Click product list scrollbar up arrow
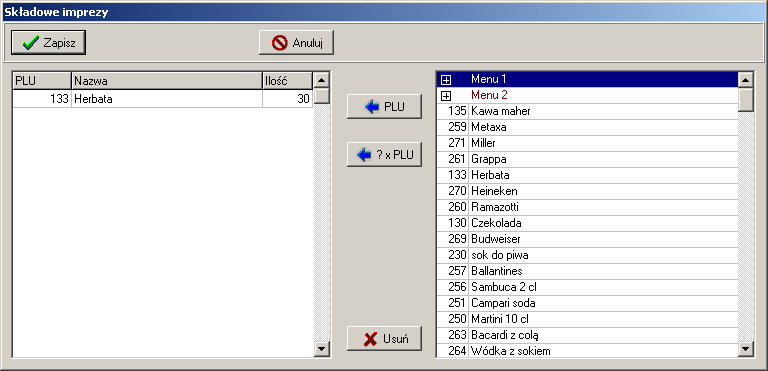The image size is (768, 371). tap(746, 80)
